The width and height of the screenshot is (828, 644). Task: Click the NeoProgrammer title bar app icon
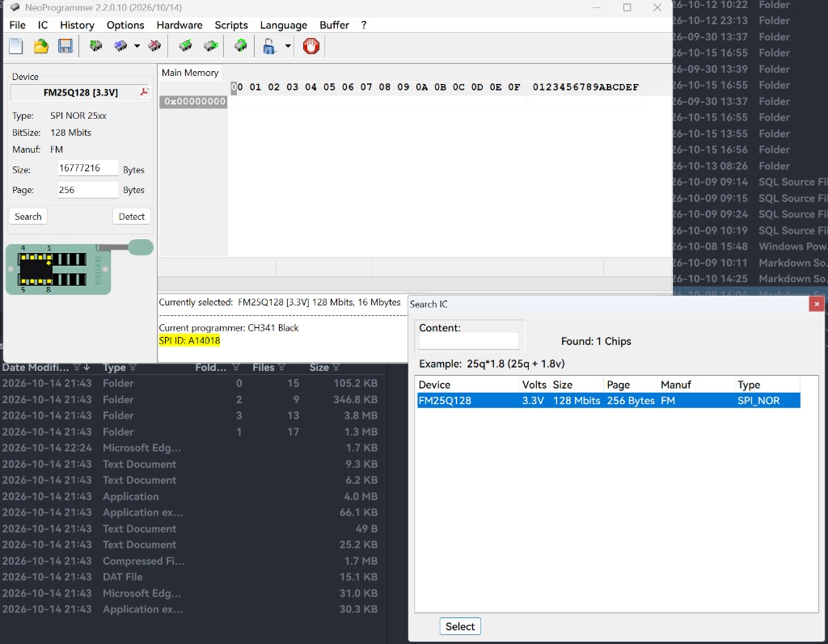15,7
